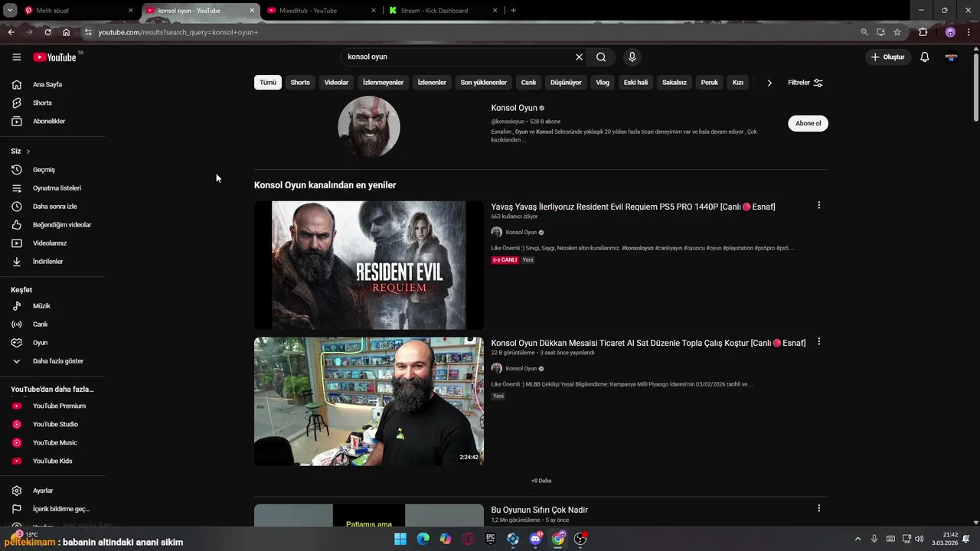Open the account avatar menu
This screenshot has height=551, width=980.
pos(951,57)
